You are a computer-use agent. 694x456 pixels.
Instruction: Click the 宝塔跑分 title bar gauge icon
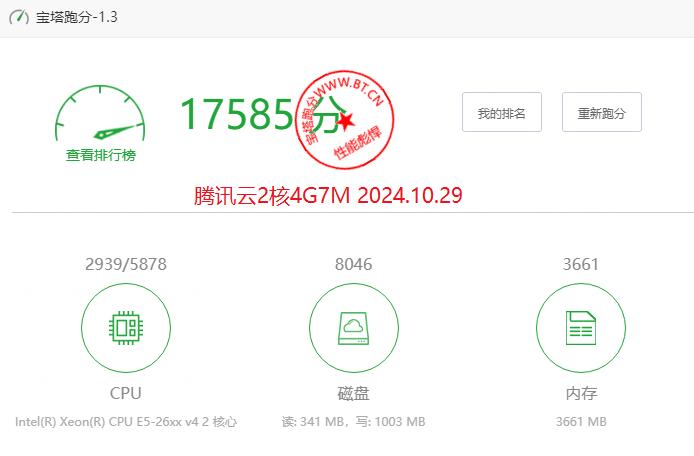[x=19, y=18]
